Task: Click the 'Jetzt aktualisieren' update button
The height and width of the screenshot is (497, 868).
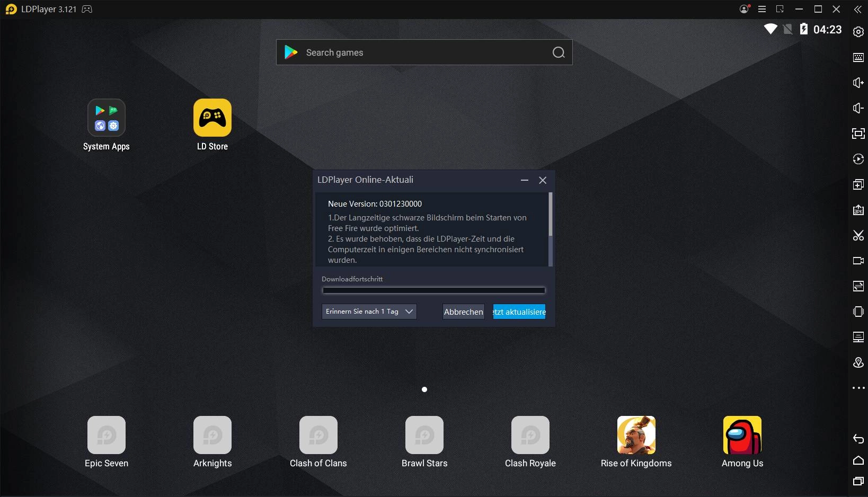Action: [x=519, y=312]
